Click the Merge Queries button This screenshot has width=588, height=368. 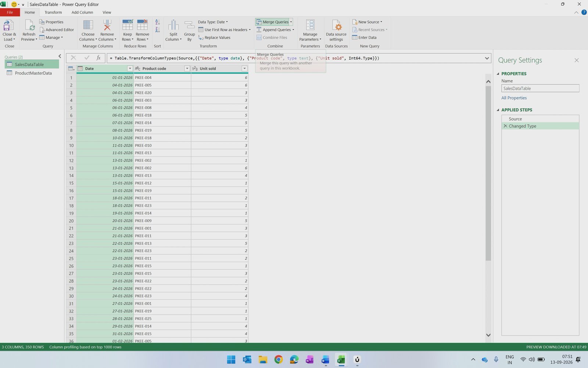pyautogui.click(x=272, y=22)
